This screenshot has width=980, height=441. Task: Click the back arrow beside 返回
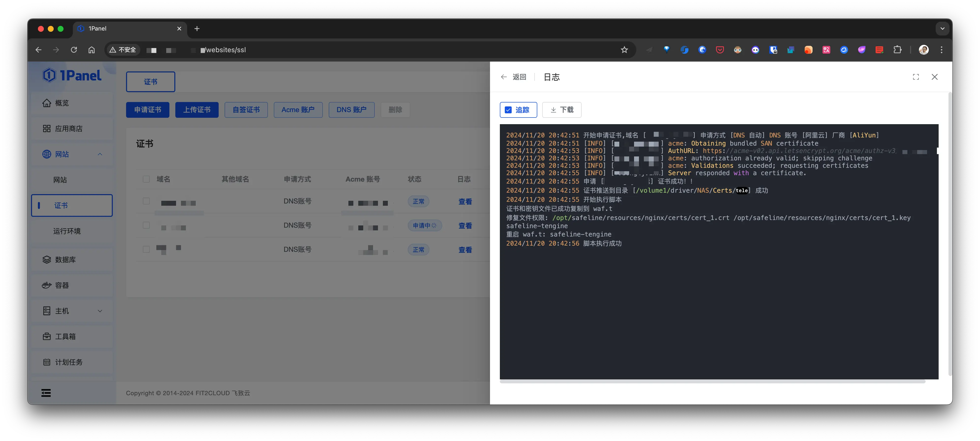504,77
